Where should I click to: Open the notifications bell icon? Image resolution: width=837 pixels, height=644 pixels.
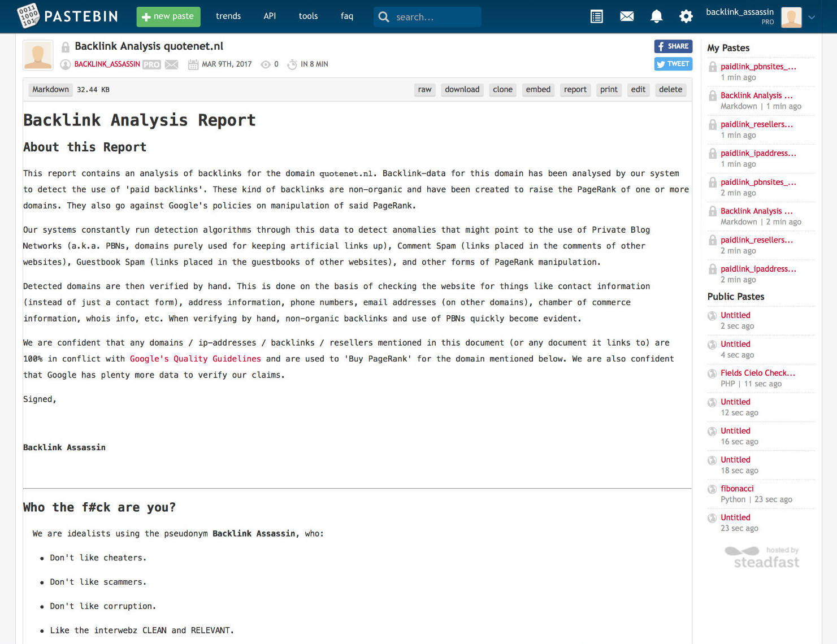pos(656,16)
